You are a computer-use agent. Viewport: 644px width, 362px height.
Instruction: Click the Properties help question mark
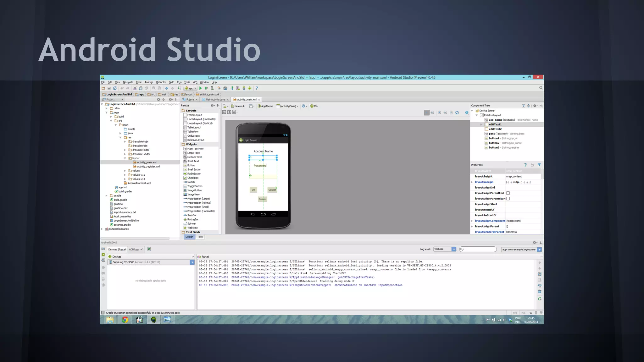point(525,165)
